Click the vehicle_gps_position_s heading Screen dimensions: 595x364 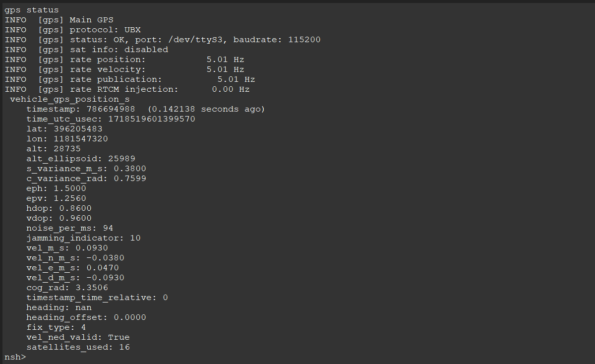(70, 99)
